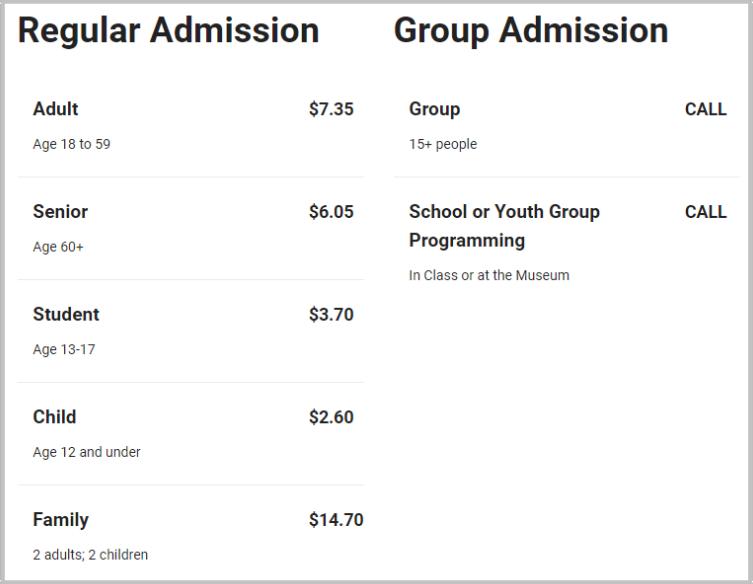This screenshot has width=753, height=584.
Task: Click the Age 12 and under text
Action: point(86,452)
